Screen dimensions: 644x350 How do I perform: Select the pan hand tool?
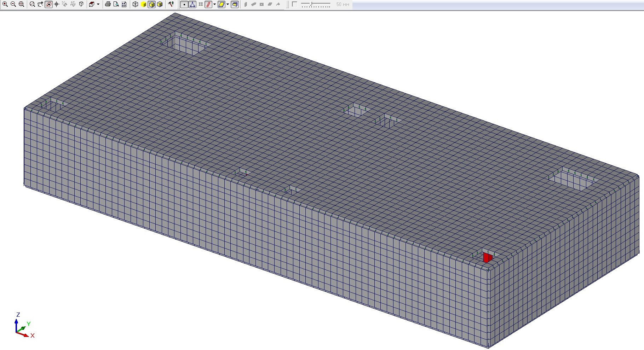[x=40, y=4]
